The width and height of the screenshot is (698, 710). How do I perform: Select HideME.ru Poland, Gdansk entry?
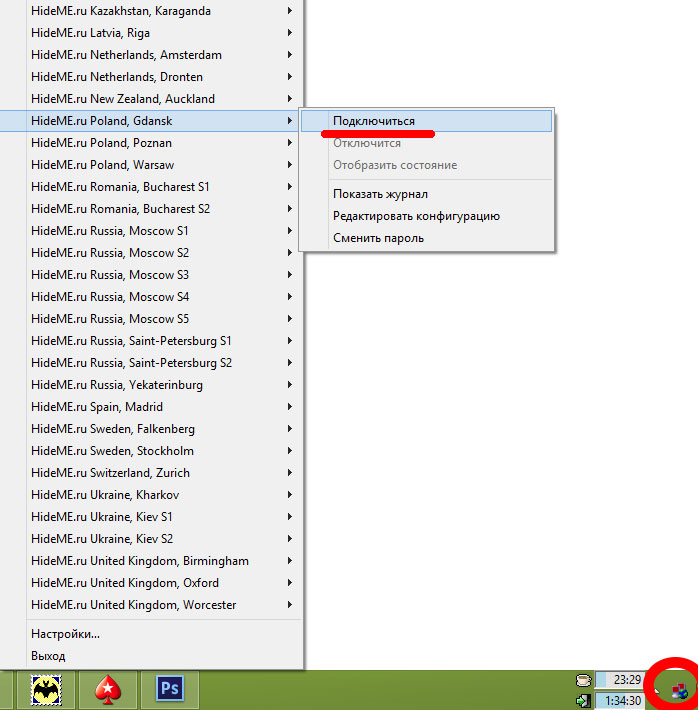(x=149, y=121)
